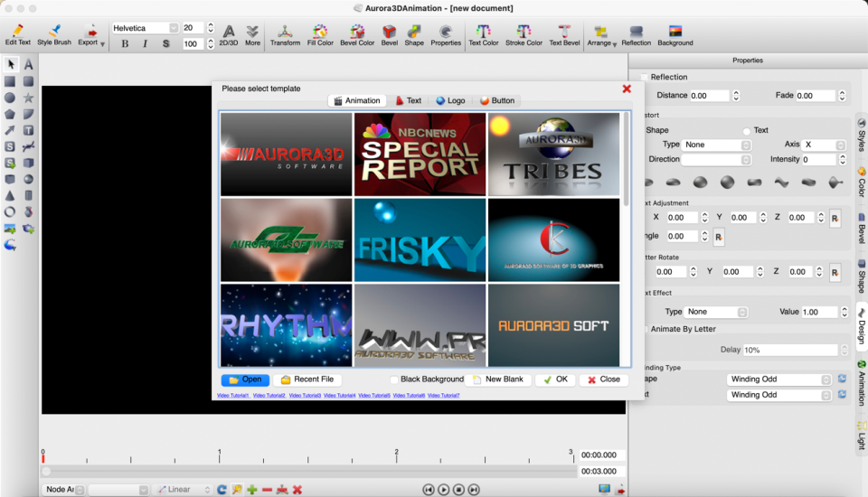Image resolution: width=868 pixels, height=497 pixels.
Task: Enable Animate By Letter checkbox
Action: click(x=645, y=329)
